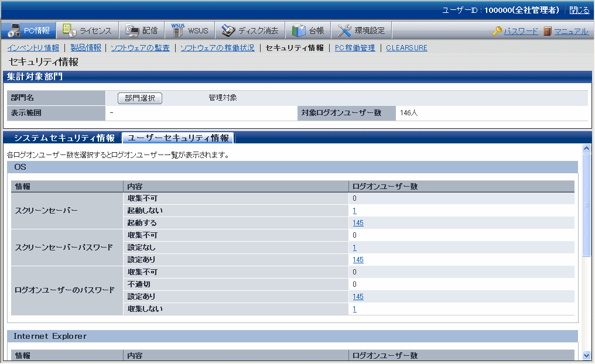Open ソフトウェアの監査 link
This screenshot has height=364, width=595.
click(140, 48)
